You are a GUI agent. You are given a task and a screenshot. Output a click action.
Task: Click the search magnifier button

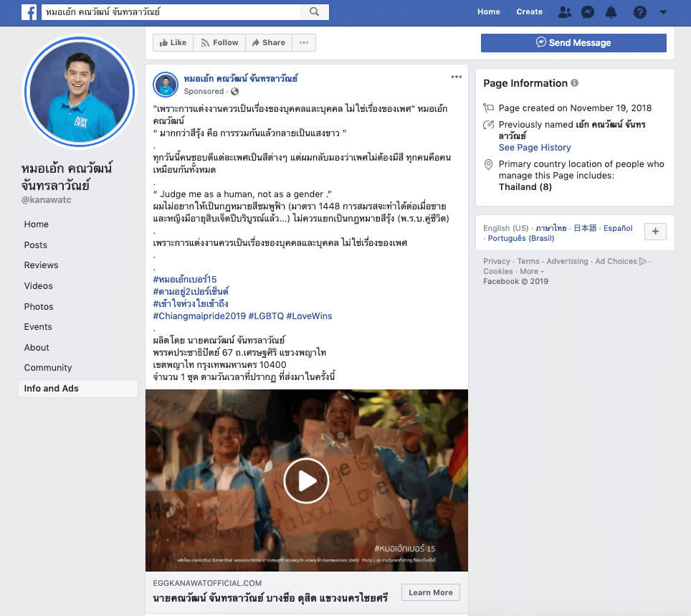(314, 11)
